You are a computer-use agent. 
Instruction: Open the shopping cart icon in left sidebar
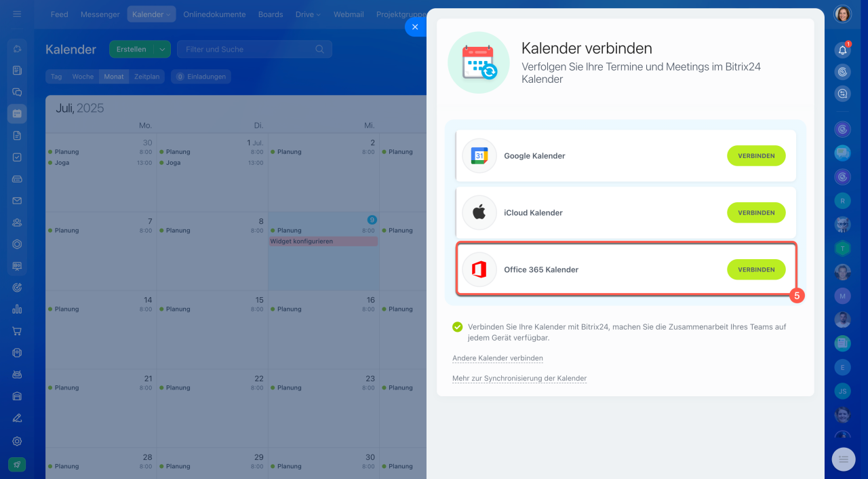coord(17,331)
